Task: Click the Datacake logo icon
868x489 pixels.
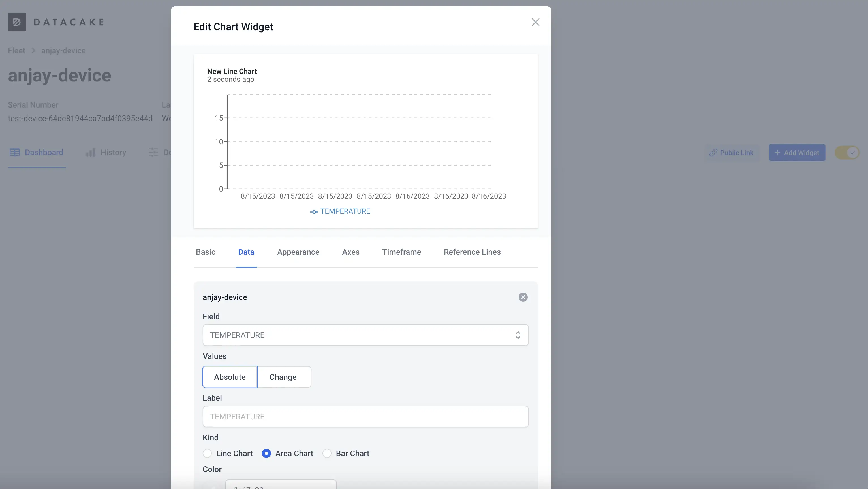Action: coord(17,22)
